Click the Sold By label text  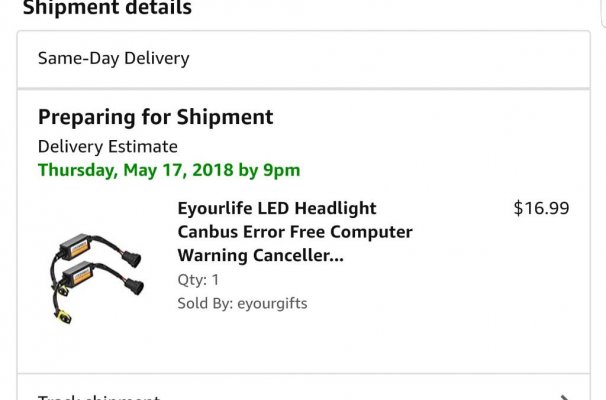pos(205,303)
